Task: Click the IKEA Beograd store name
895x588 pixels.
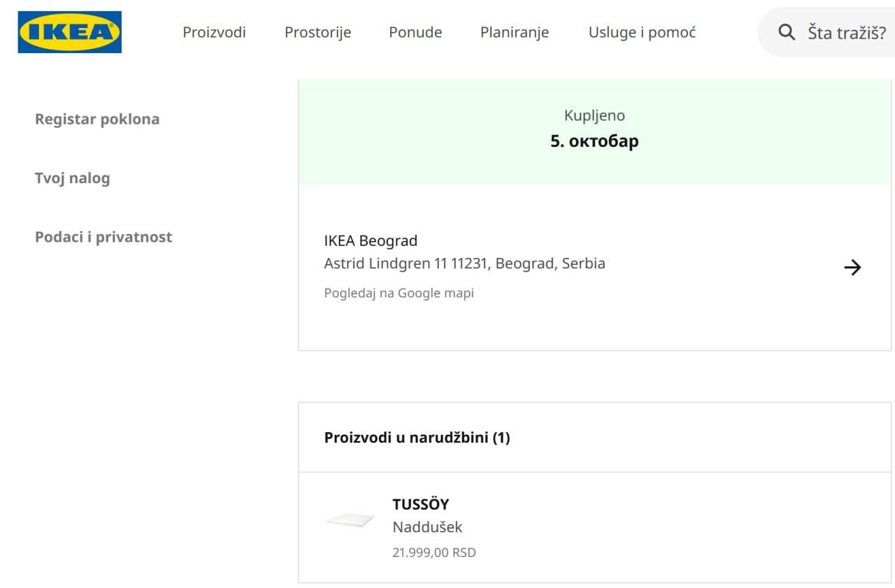Action: (x=371, y=241)
